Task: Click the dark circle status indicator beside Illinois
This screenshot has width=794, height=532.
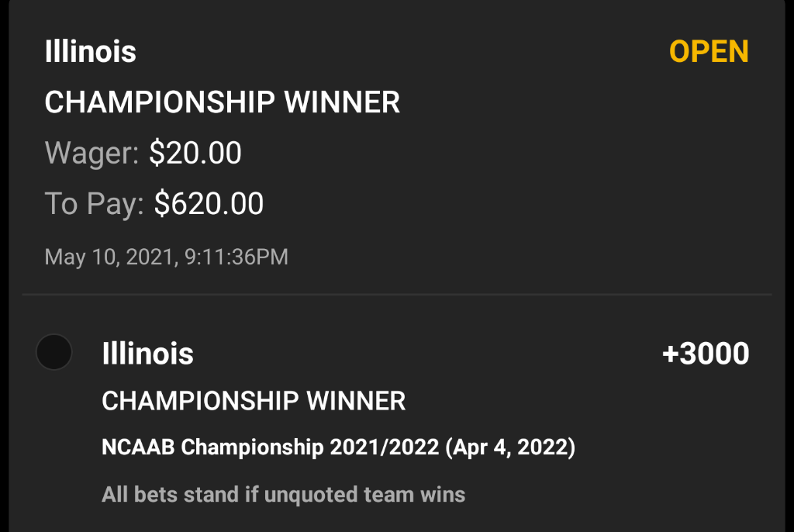Action: tap(54, 353)
